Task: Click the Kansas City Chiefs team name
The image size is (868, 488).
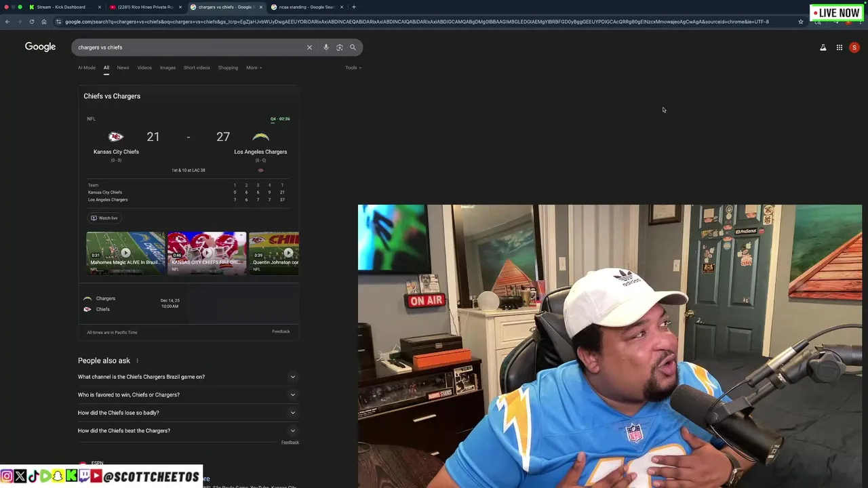Action: (116, 152)
